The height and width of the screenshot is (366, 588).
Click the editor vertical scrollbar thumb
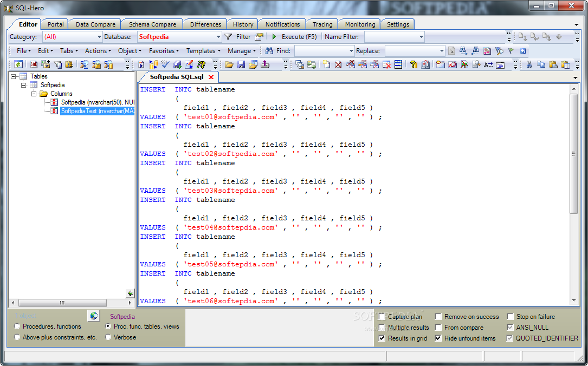[x=573, y=154]
